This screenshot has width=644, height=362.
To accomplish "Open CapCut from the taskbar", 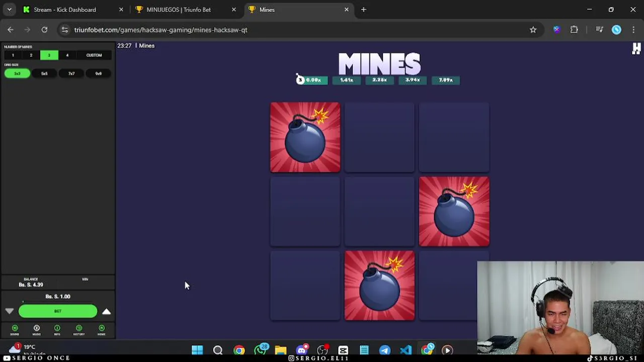I will (x=343, y=350).
